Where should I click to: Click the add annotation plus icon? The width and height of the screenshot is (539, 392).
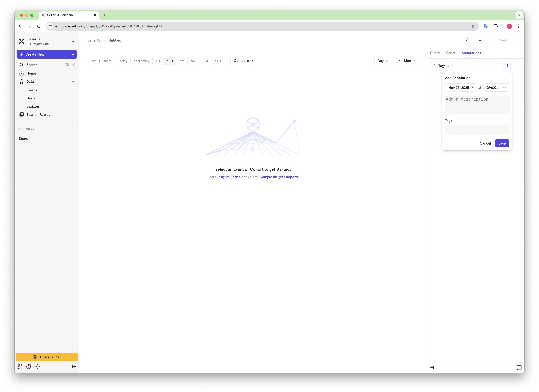coord(507,66)
